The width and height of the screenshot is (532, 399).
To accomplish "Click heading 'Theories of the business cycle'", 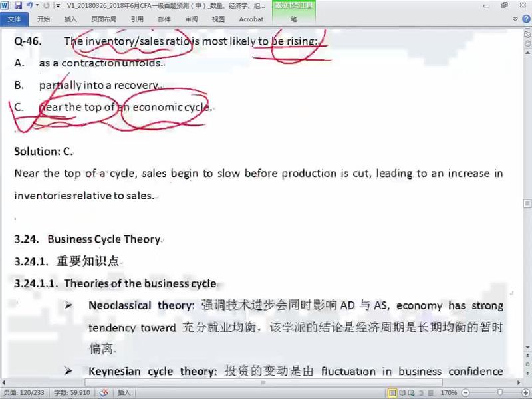I will click(x=140, y=283).
